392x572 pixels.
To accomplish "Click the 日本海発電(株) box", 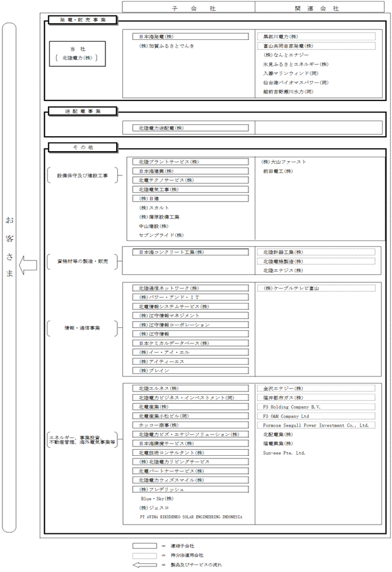I will pyautogui.click(x=190, y=36).
